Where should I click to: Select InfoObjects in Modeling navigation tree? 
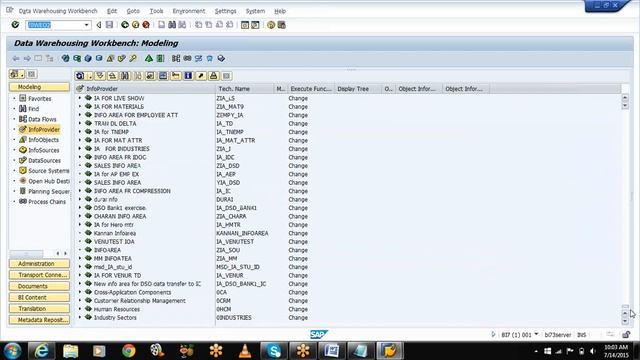43,140
